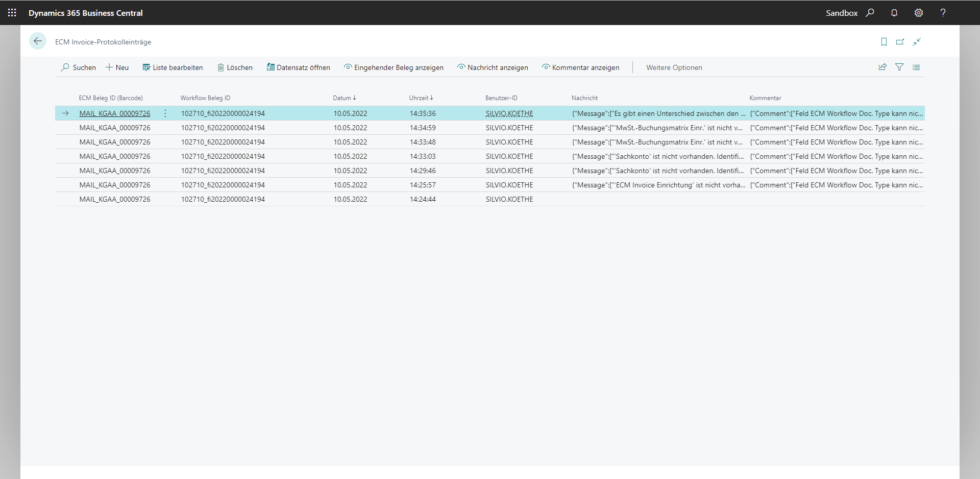The width and height of the screenshot is (980, 479).
Task: Click Nachricht anzeigen button
Action: (x=493, y=67)
